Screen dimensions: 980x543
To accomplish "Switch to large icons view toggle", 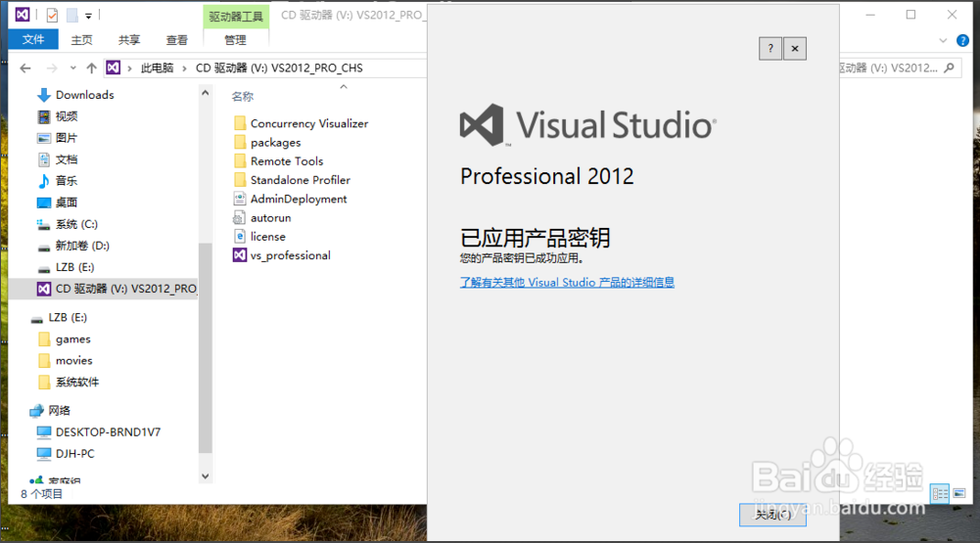I will point(957,494).
